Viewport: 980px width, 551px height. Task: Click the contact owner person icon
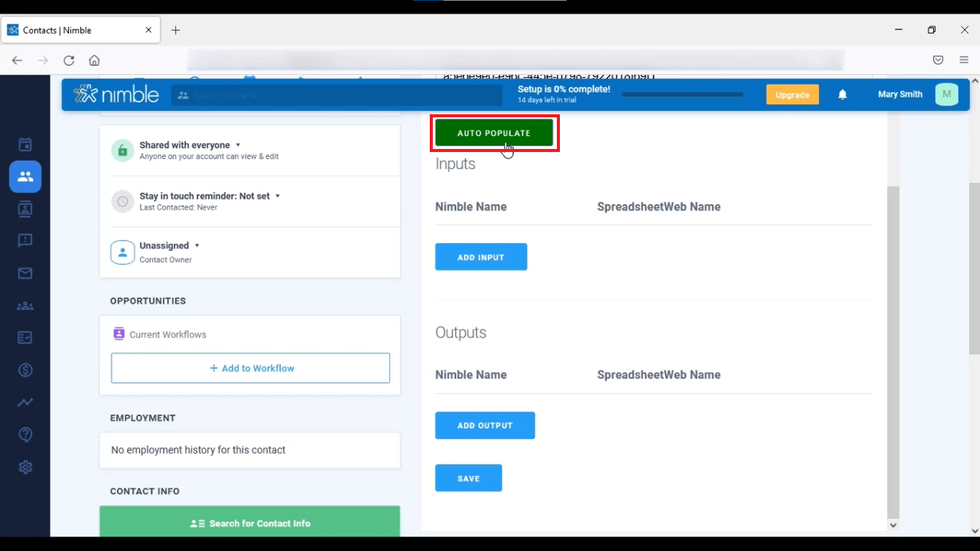tap(122, 253)
